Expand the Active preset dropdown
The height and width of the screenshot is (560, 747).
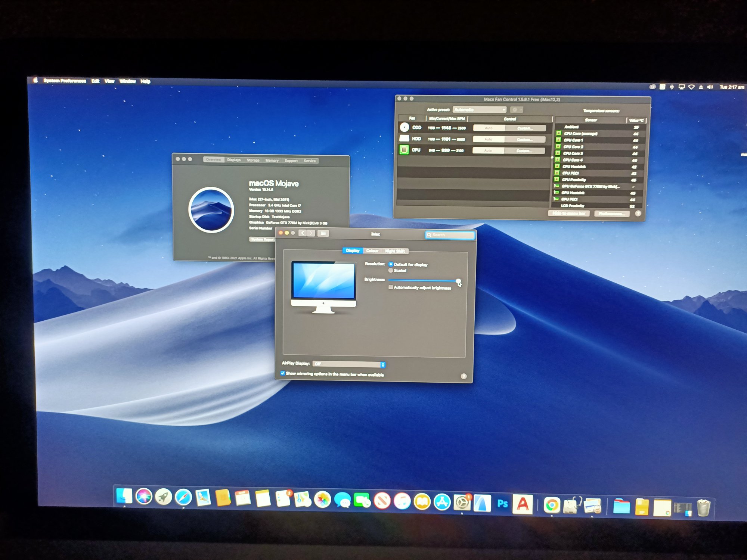[x=480, y=109]
